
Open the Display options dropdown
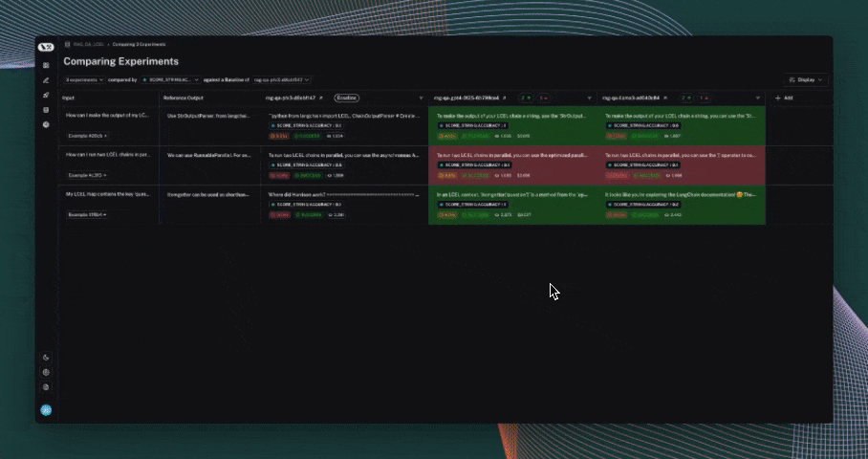point(806,79)
